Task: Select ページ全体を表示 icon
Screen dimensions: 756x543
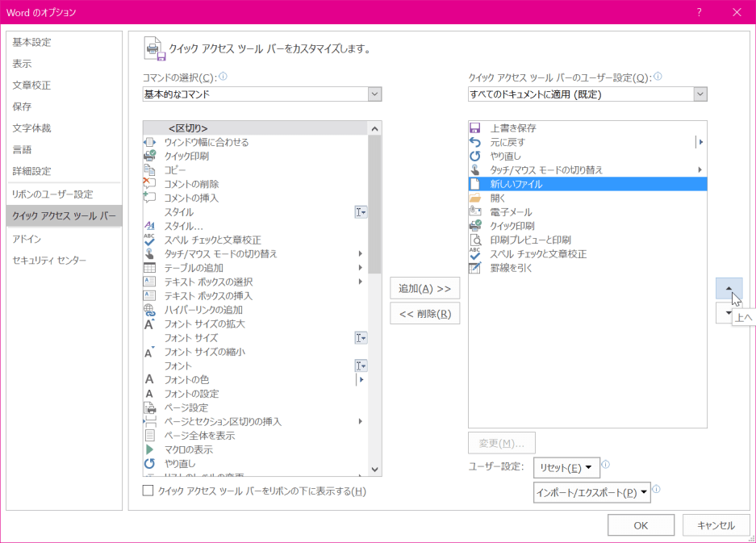Action: click(150, 436)
